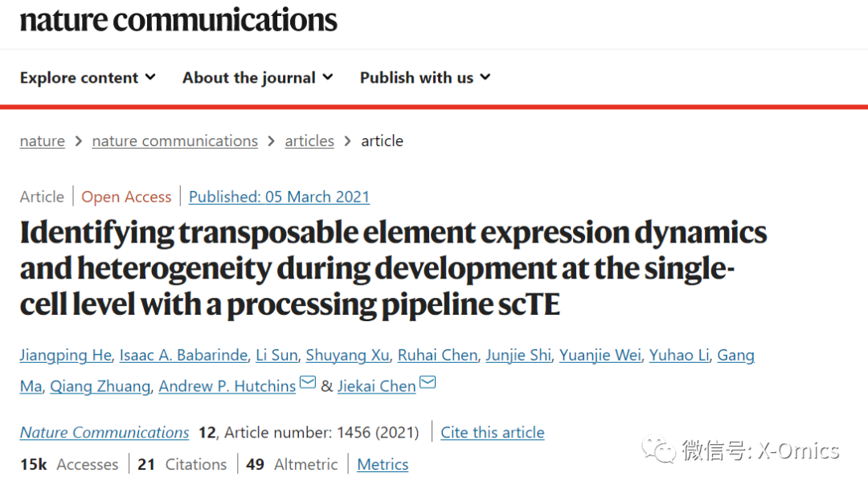View author Qiang Zhuang details
The image size is (868, 489).
(100, 386)
